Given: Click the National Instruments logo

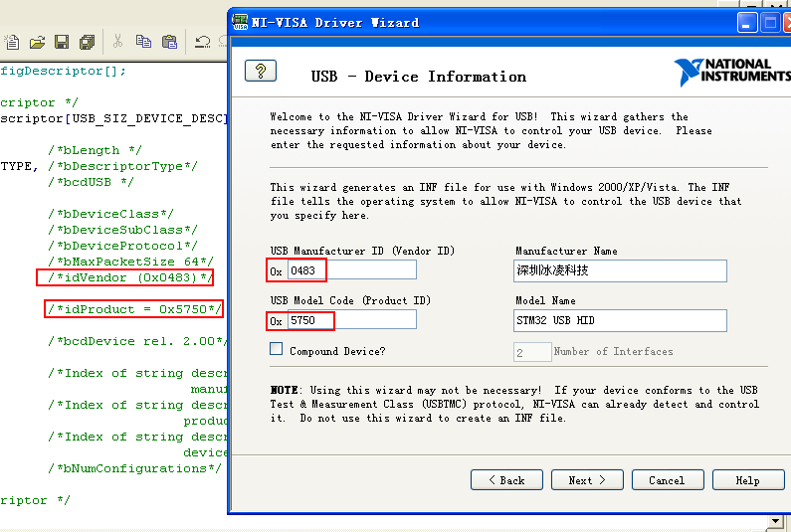Looking at the screenshot, I should coord(731,72).
